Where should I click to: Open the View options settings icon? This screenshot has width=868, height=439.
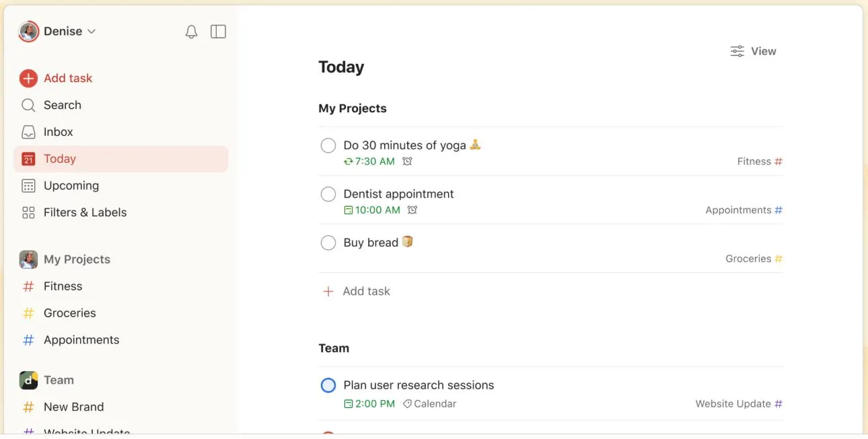[x=737, y=51]
